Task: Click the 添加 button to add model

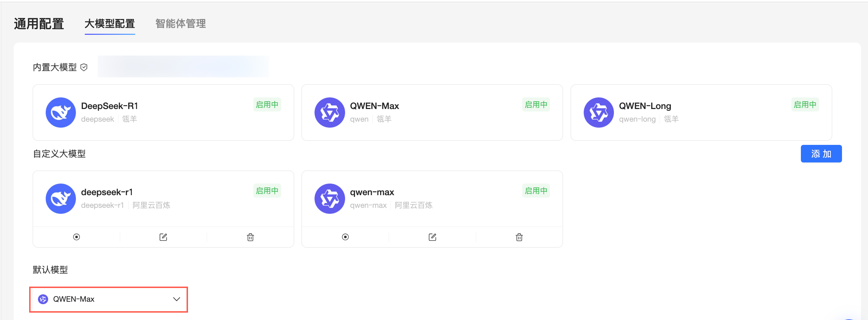Action: [821, 154]
